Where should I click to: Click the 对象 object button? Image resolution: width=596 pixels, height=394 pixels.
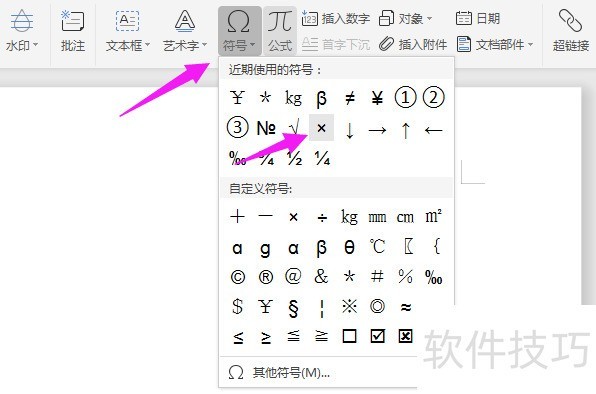pos(406,18)
